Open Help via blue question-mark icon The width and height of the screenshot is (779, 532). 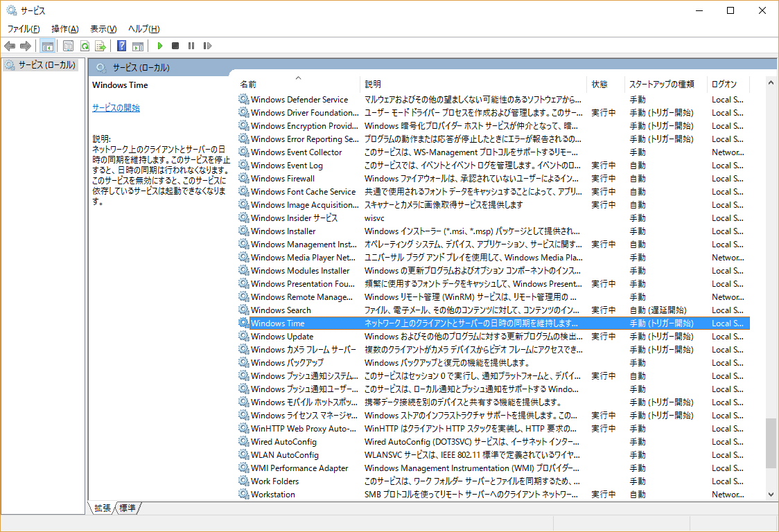[x=121, y=46]
